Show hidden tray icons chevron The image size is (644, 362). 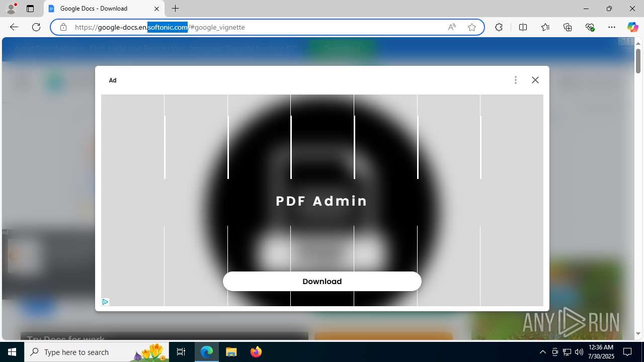click(542, 352)
